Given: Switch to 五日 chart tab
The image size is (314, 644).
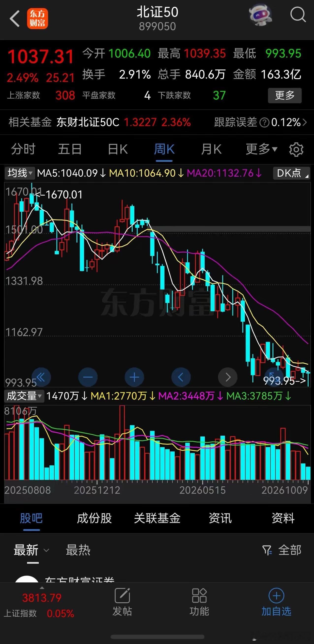Looking at the screenshot, I should [70, 149].
